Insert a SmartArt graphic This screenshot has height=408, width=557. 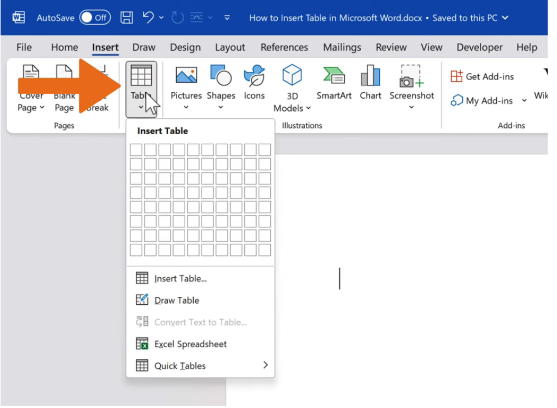(334, 82)
